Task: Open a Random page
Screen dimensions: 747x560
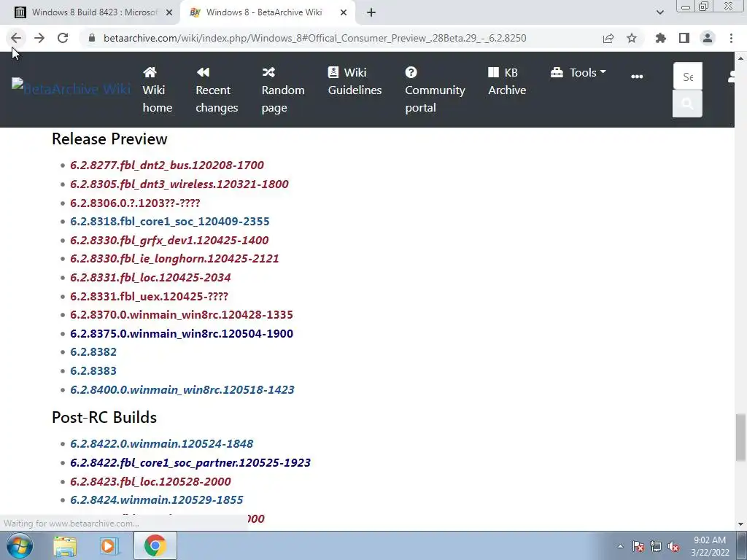Action: [x=283, y=90]
